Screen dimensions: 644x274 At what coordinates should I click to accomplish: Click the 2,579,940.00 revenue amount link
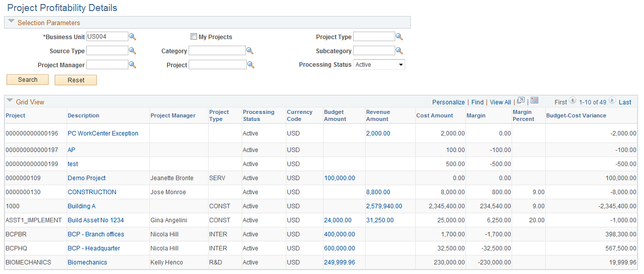click(x=384, y=206)
